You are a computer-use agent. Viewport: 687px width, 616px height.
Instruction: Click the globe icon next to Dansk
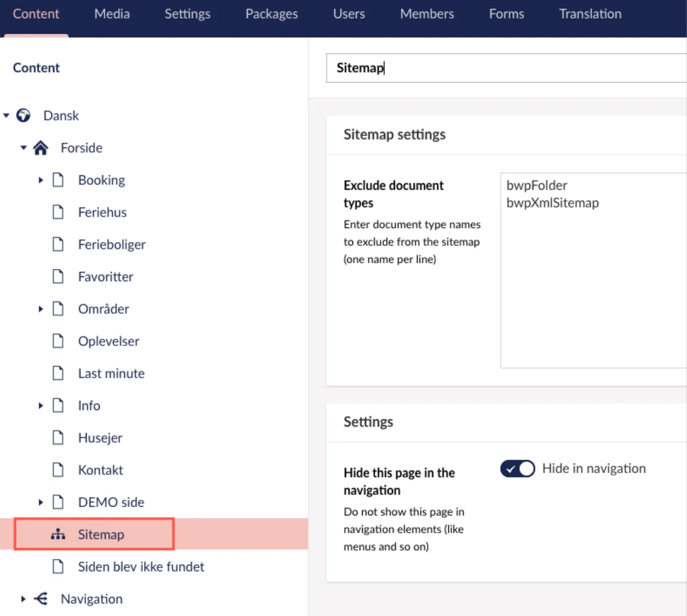[23, 115]
